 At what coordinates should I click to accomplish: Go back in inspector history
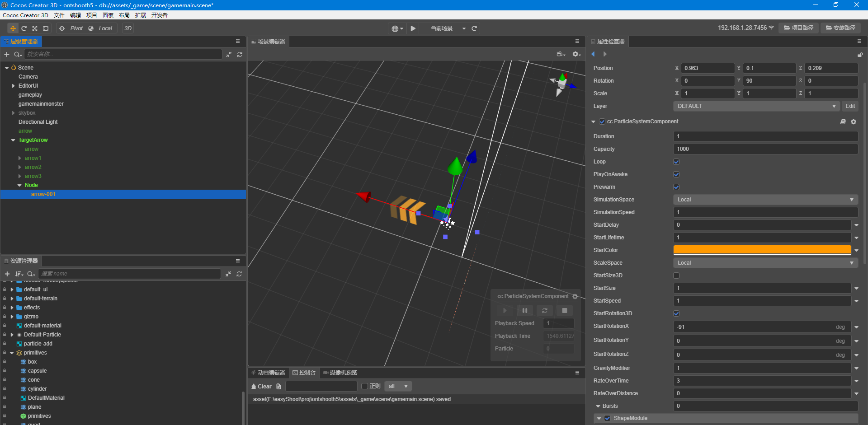(593, 54)
